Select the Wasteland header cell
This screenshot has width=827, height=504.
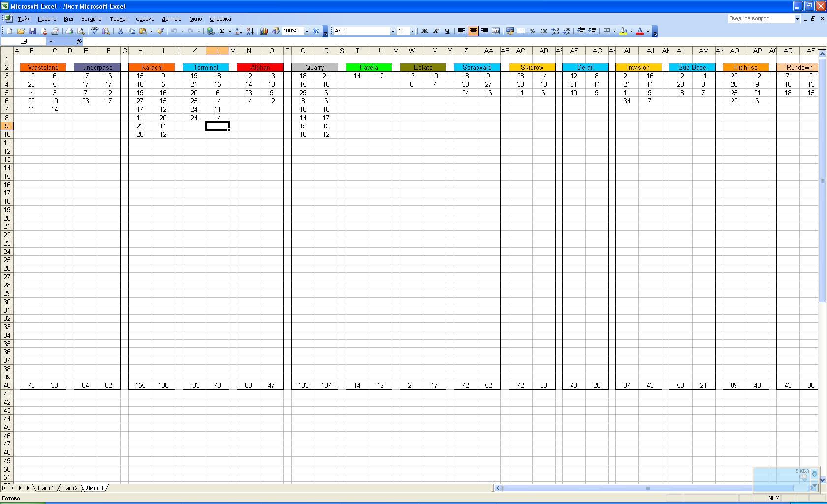point(43,67)
